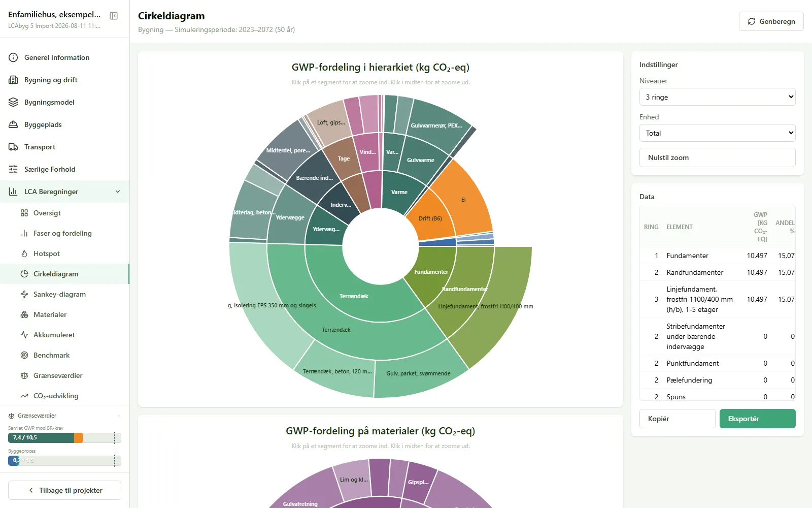The image size is (812, 508).
Task: Click the green Eksportér button
Action: (x=757, y=419)
